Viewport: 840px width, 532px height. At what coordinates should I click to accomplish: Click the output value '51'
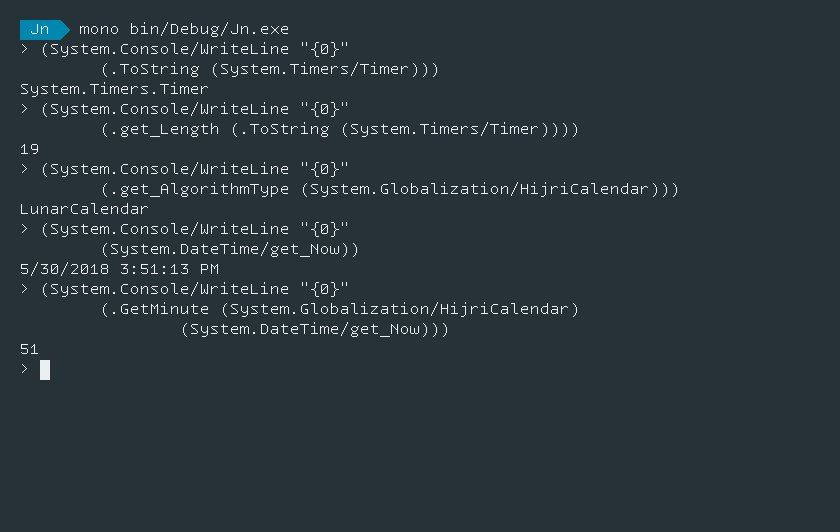29,349
